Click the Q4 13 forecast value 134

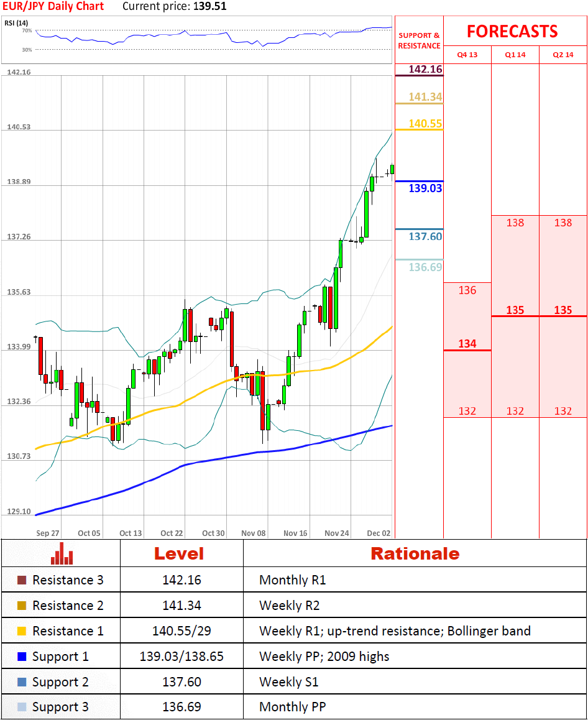coord(467,344)
